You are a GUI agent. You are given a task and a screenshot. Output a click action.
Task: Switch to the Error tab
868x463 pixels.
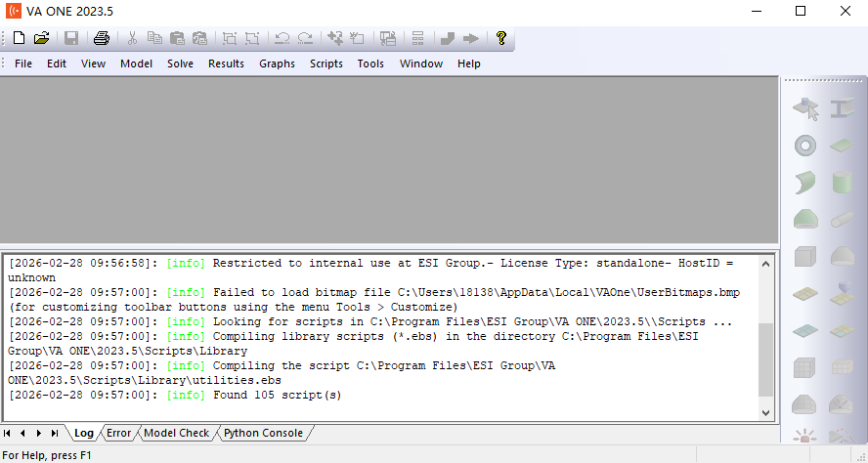click(x=118, y=433)
